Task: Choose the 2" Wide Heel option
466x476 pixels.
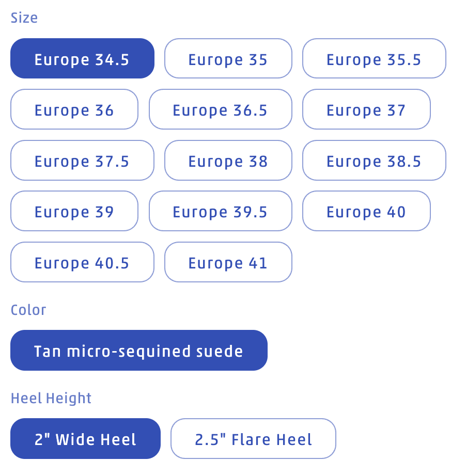Action: coord(85,439)
